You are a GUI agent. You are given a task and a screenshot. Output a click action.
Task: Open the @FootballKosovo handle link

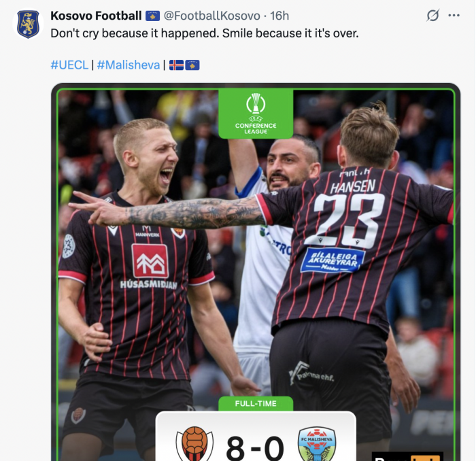click(x=212, y=16)
